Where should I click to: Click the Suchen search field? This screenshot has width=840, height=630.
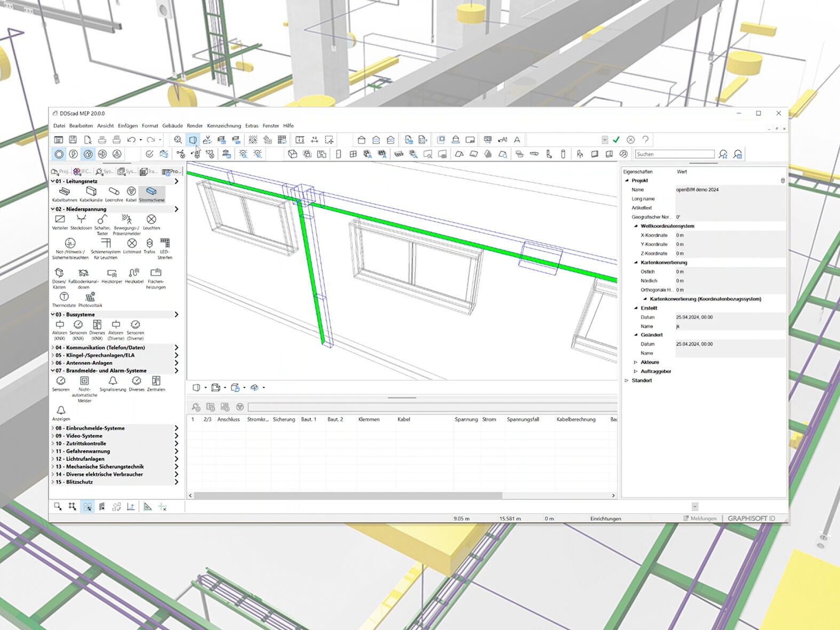[x=674, y=154]
